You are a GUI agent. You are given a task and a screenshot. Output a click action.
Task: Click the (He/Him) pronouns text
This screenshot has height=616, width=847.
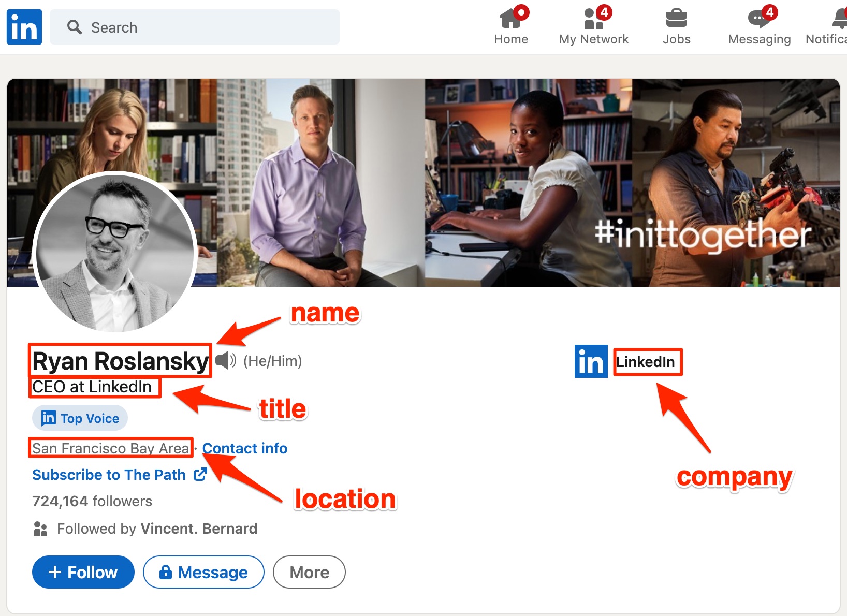pyautogui.click(x=273, y=361)
